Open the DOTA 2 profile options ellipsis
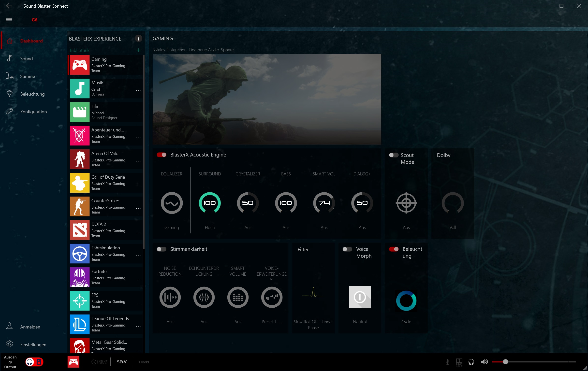The width and height of the screenshot is (588, 371). tap(139, 232)
